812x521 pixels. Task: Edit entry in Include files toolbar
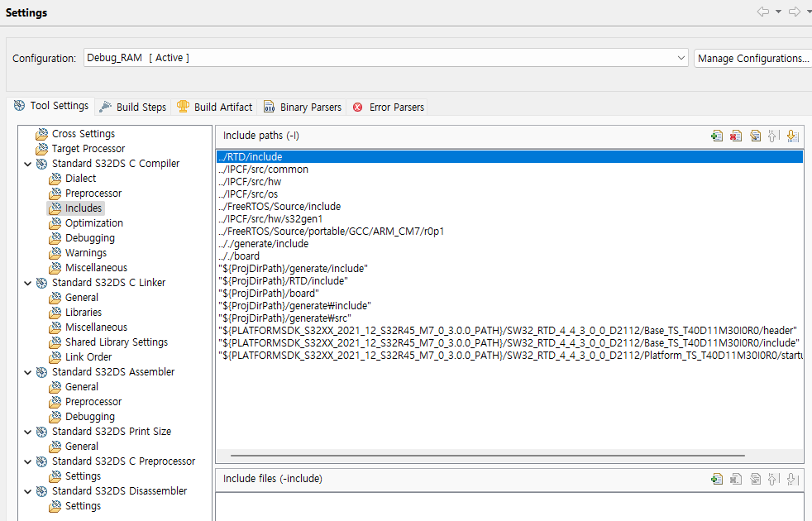click(755, 479)
